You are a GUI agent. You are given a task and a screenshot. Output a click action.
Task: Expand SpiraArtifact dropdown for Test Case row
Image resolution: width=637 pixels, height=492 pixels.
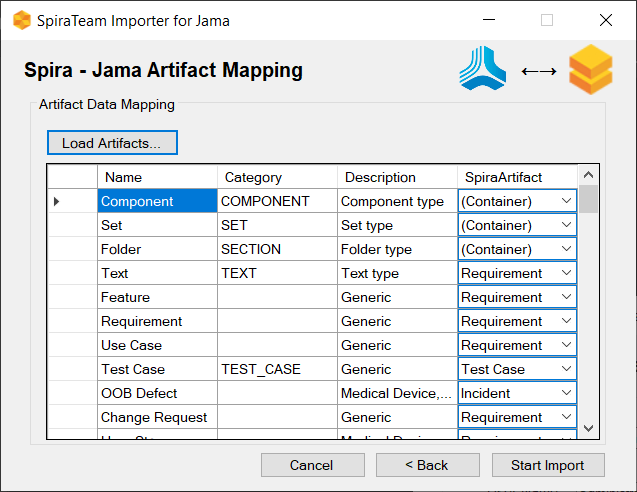pyautogui.click(x=566, y=369)
